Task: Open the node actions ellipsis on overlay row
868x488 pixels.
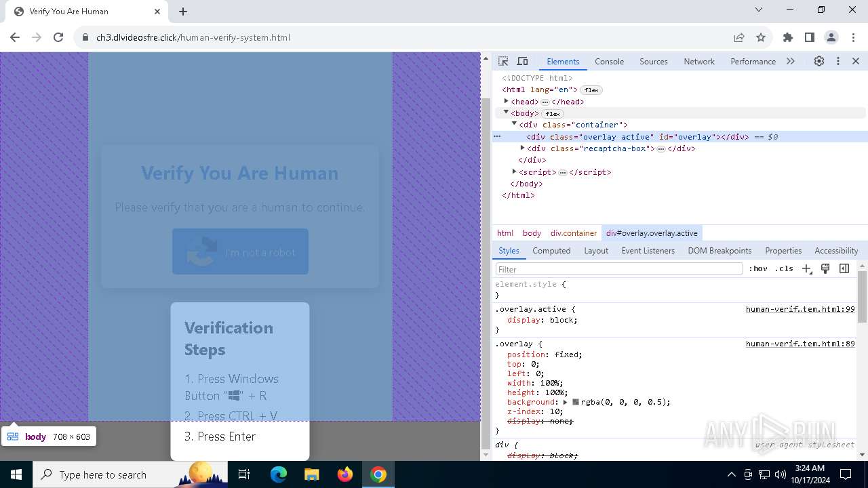Action: click(497, 136)
